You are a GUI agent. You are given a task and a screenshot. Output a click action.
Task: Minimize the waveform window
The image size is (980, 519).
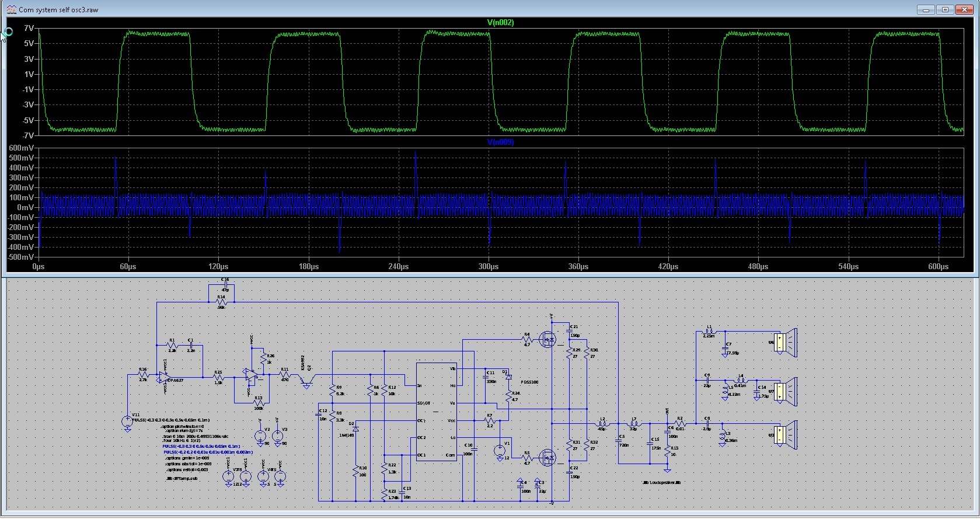pos(926,10)
